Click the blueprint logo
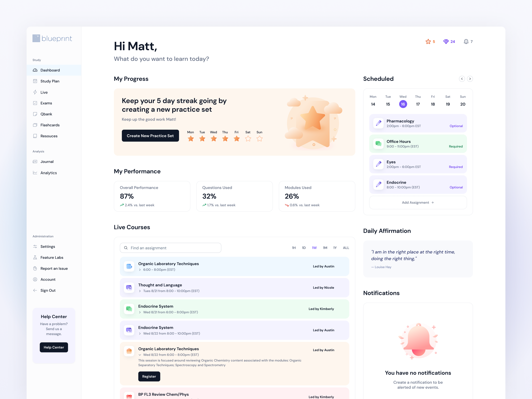This screenshot has width=532, height=399. [52, 38]
